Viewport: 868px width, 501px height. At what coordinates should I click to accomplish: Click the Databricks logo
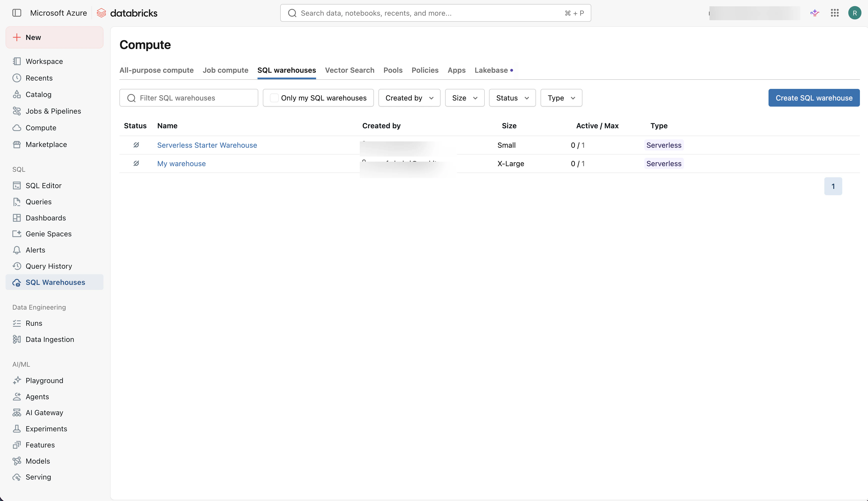126,13
